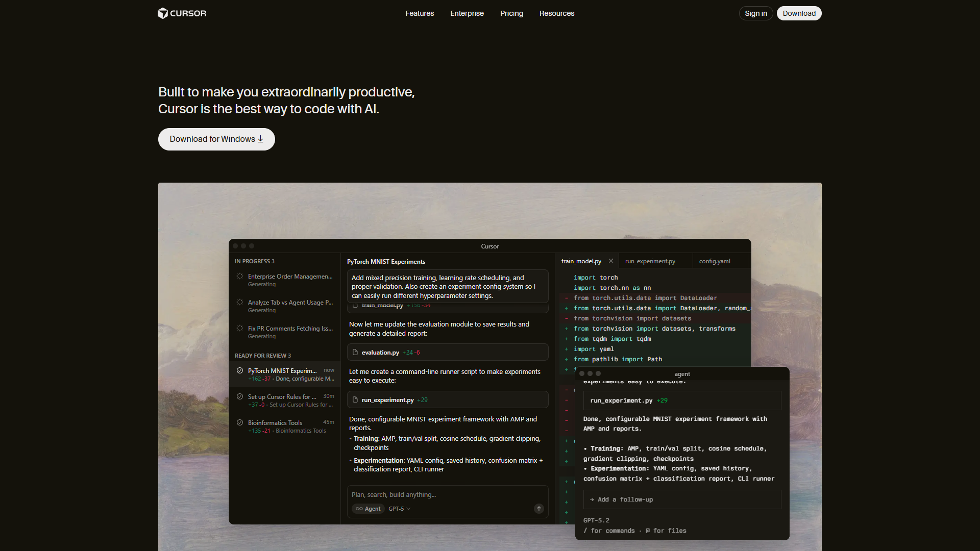Click the Download button in the header
The width and height of the screenshot is (980, 551).
[x=799, y=13]
